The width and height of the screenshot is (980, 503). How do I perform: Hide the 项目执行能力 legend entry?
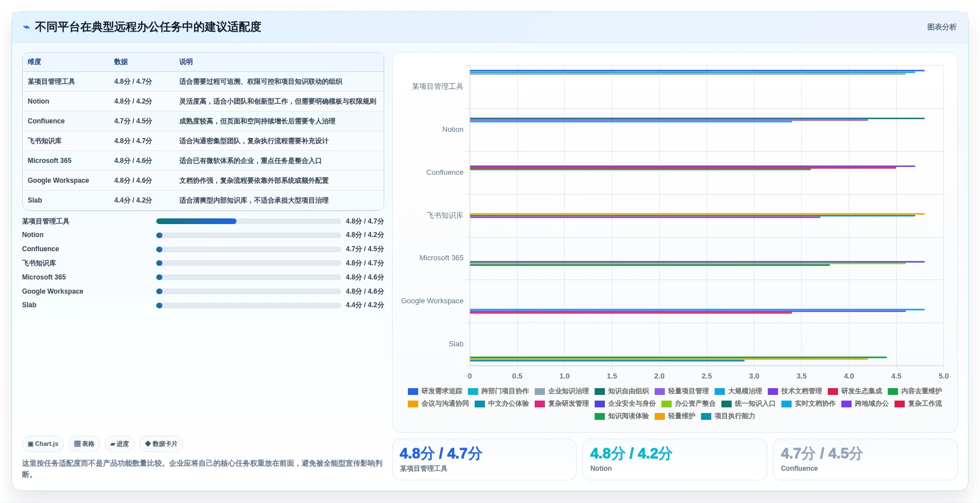(728, 416)
